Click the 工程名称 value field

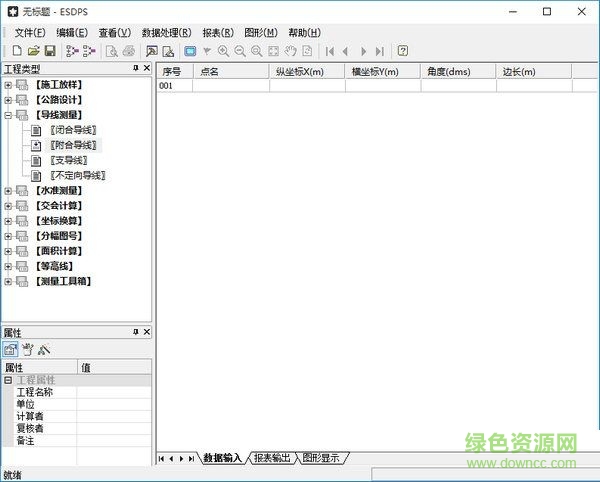click(114, 392)
